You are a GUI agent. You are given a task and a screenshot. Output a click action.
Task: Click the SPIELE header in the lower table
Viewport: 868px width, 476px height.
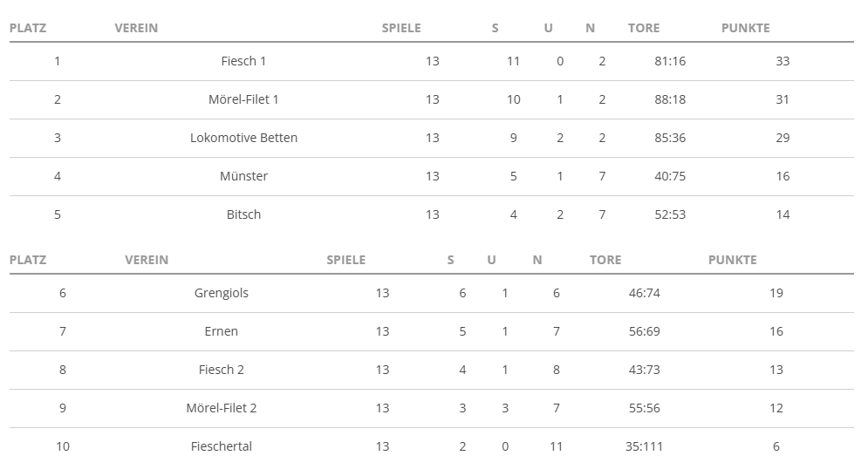[346, 260]
